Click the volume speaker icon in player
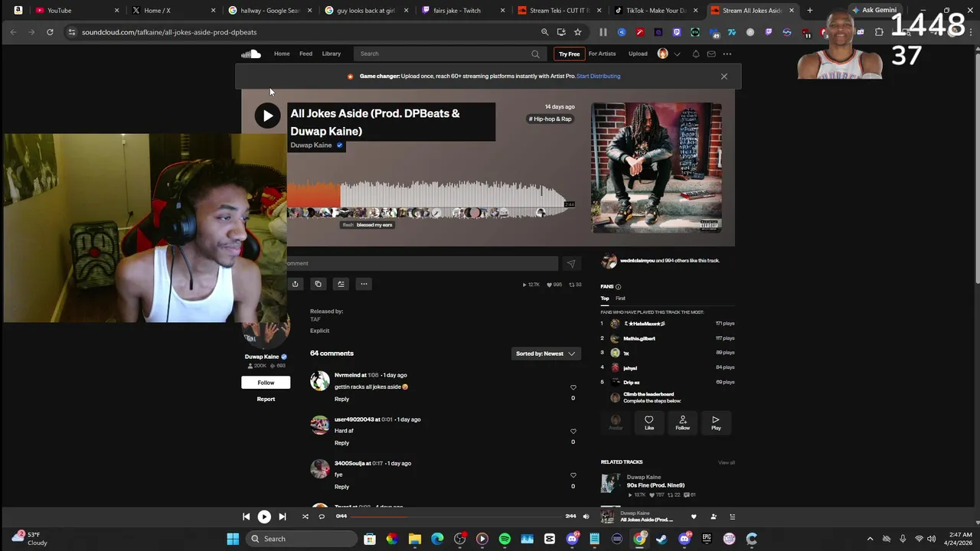 [x=586, y=517]
